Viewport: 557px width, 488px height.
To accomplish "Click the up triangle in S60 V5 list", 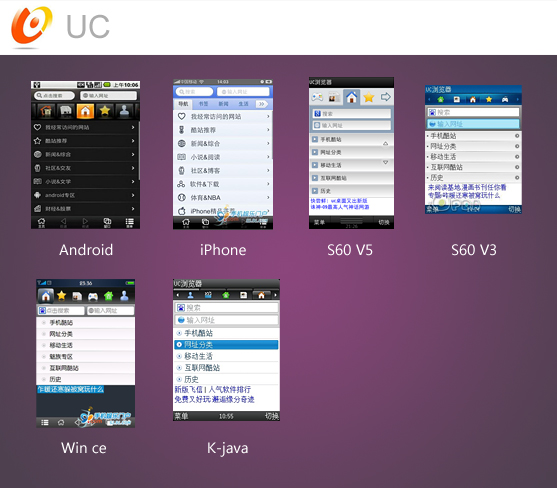I will pos(385,143).
